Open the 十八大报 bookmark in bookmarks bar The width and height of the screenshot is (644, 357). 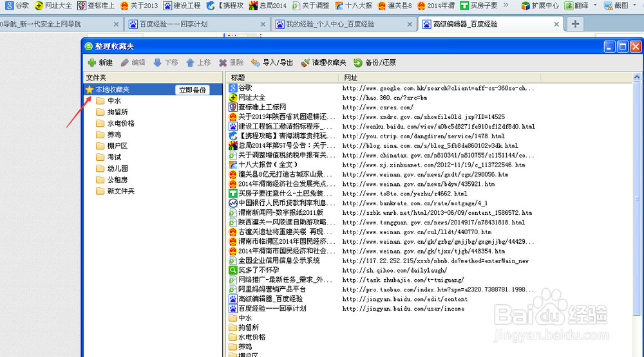click(x=354, y=5)
